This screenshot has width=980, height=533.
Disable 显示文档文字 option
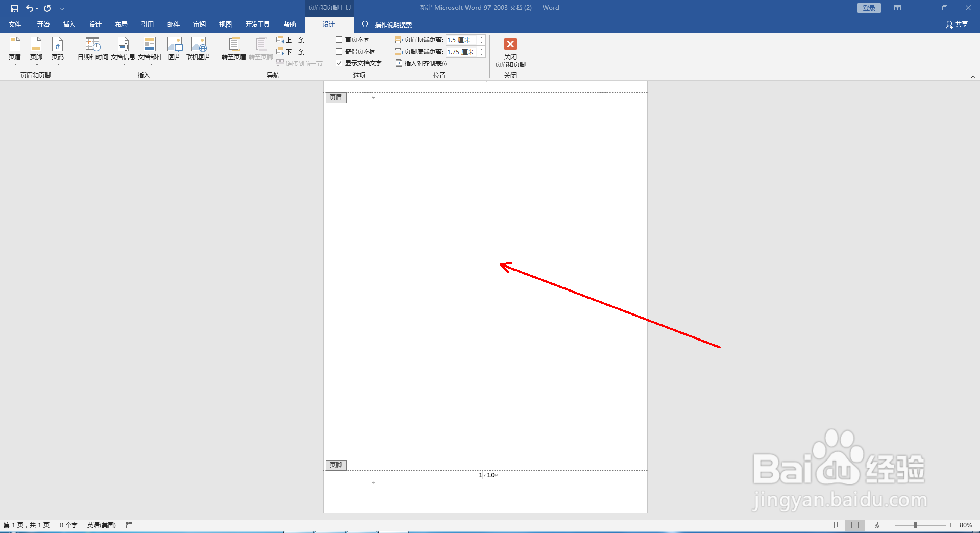(x=340, y=63)
